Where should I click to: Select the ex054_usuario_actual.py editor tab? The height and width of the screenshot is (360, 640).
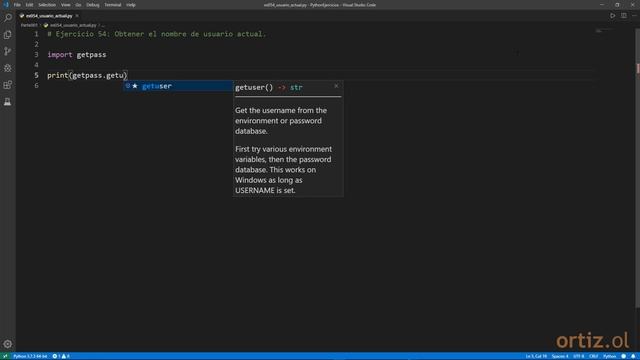(x=49, y=16)
